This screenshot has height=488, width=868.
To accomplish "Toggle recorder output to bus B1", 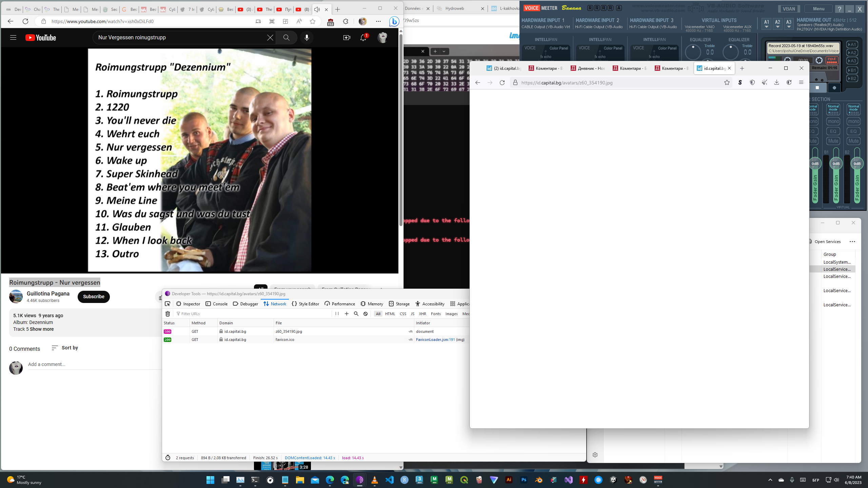I will pyautogui.click(x=852, y=70).
